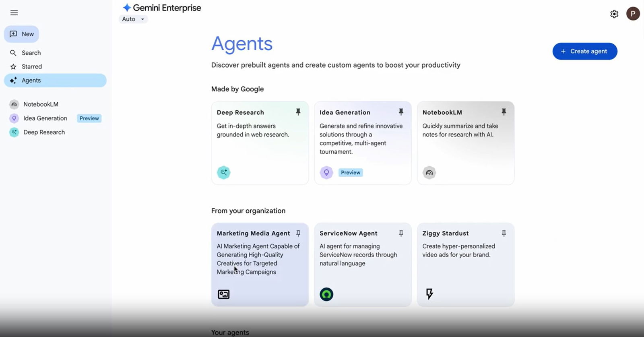Image resolution: width=644 pixels, height=337 pixels.
Task: Open the settings gear icon
Action: pos(614,14)
